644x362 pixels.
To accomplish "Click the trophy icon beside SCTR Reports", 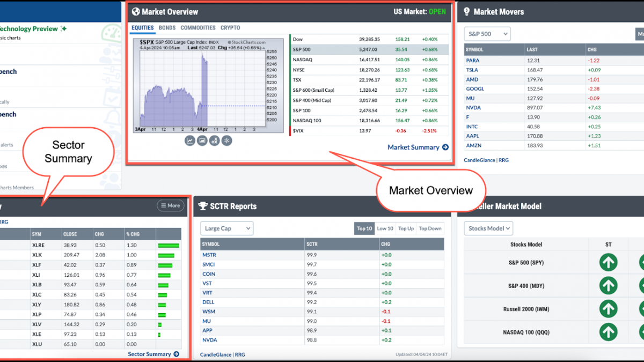I will 203,206.
